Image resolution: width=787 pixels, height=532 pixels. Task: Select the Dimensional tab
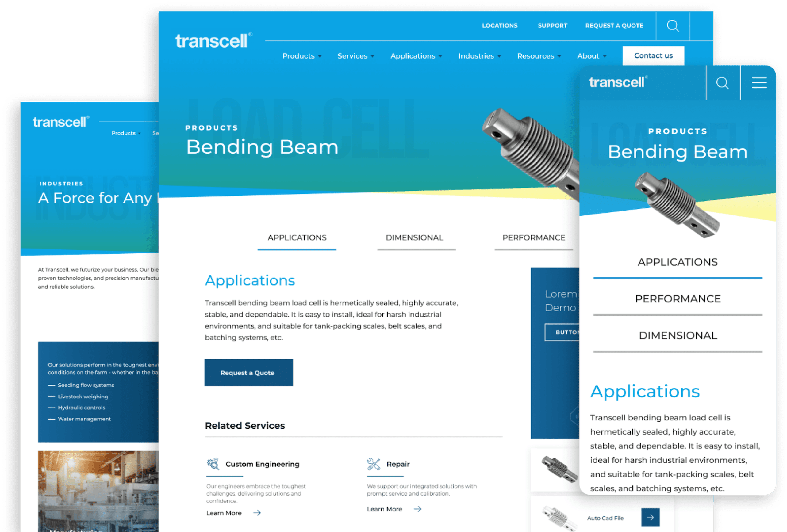[x=414, y=237]
